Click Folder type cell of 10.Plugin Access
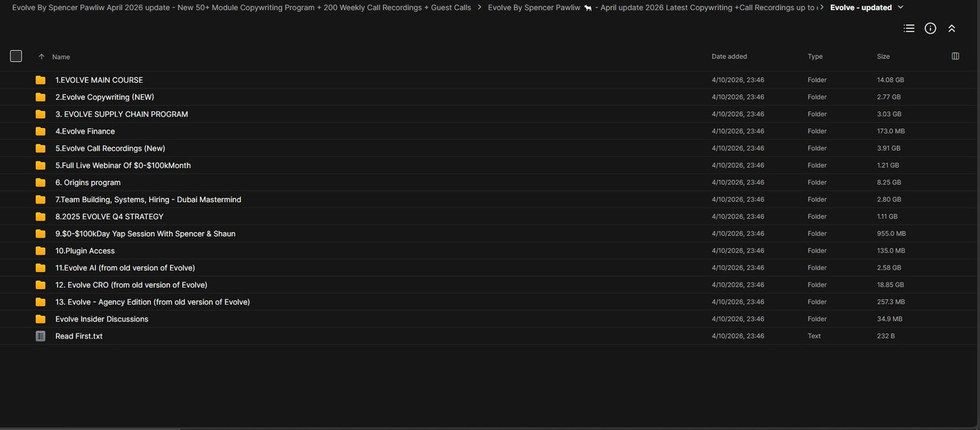Viewport: 980px width, 430px height. (817, 251)
